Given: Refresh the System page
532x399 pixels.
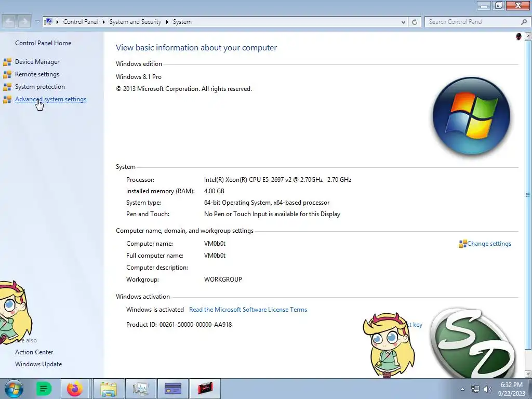Looking at the screenshot, I should tap(415, 22).
